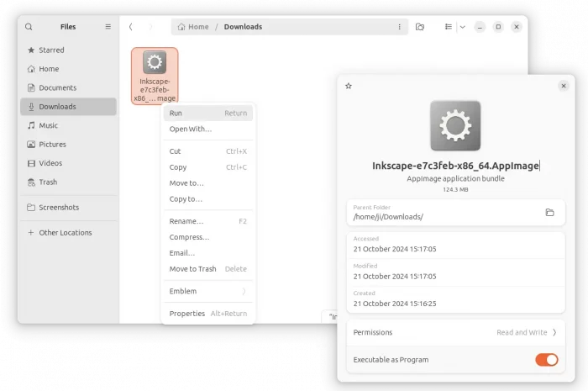The height and width of the screenshot is (391, 588).
Task: Expand the Emblem submenu
Action: click(x=207, y=291)
